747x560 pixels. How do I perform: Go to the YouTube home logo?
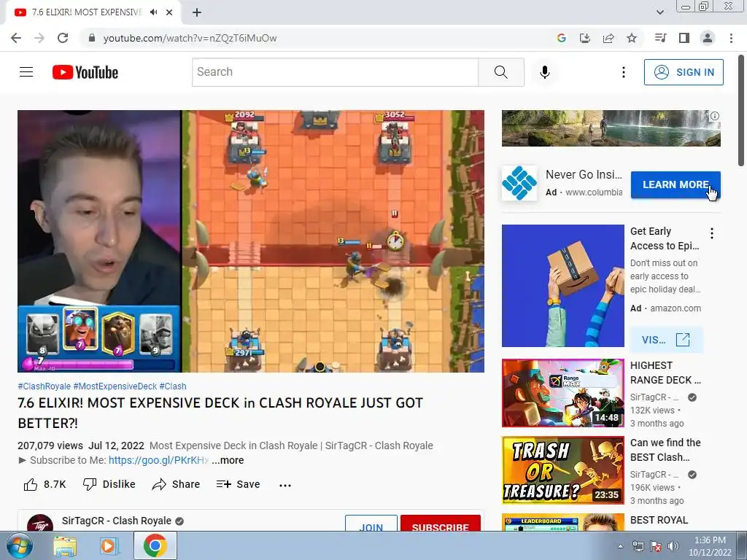[x=85, y=72]
